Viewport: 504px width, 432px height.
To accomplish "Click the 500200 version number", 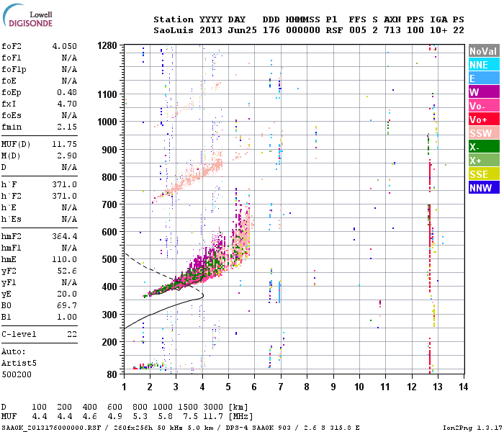I will [x=17, y=374].
